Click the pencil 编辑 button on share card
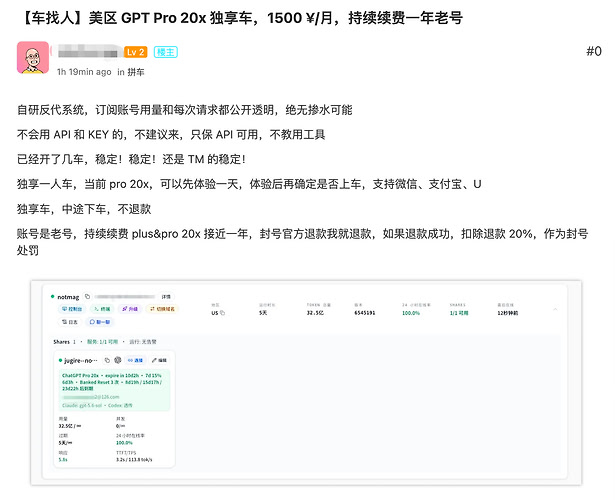 [160, 360]
